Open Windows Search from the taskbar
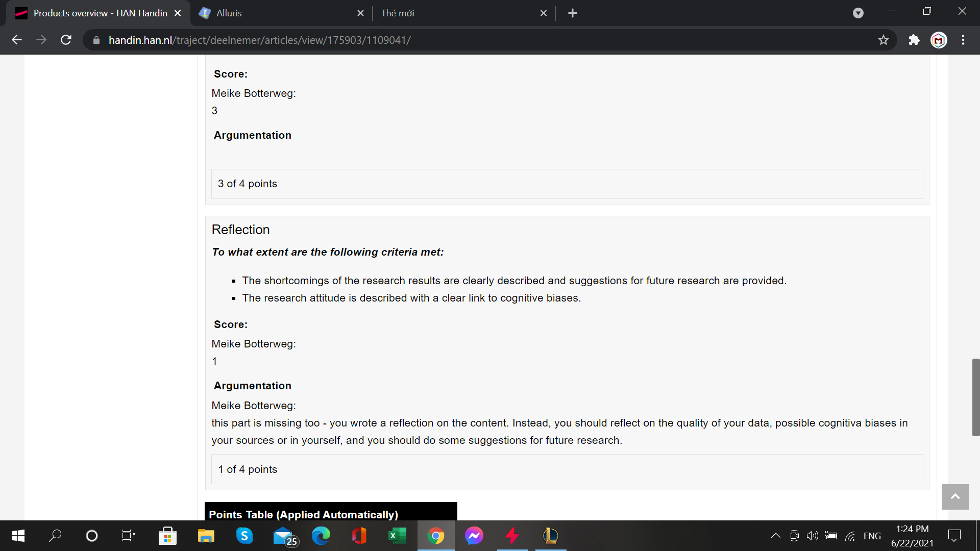Viewport: 980px width, 551px height. [x=55, y=536]
